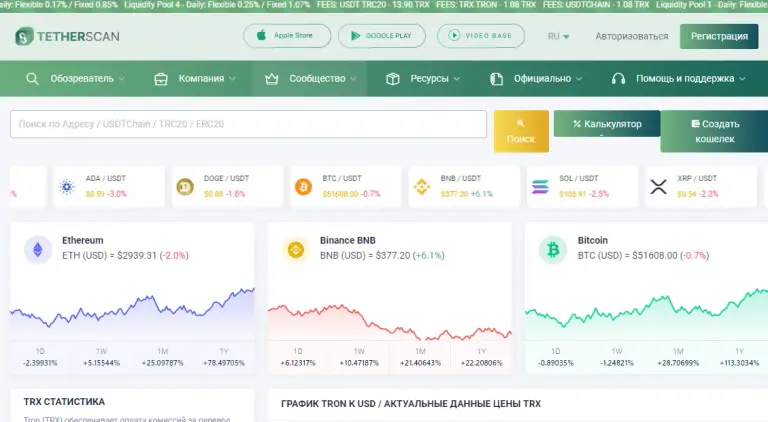768x422 pixels.
Task: Click the BNB icon in ticker row
Action: (x=422, y=187)
